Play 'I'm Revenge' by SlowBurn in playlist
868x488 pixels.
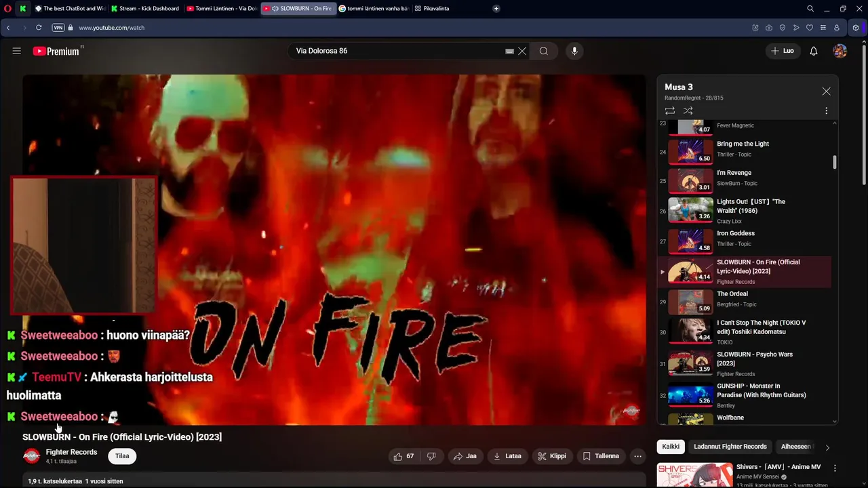[744, 181]
